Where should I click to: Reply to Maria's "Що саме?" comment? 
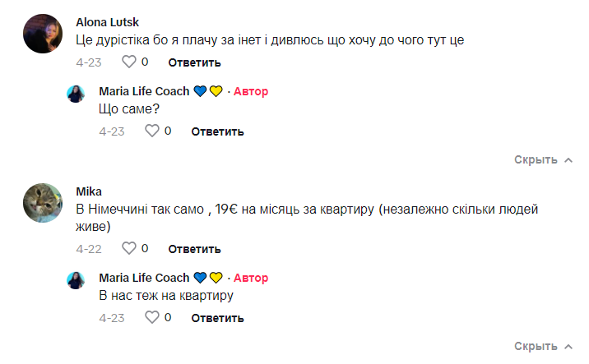(218, 131)
